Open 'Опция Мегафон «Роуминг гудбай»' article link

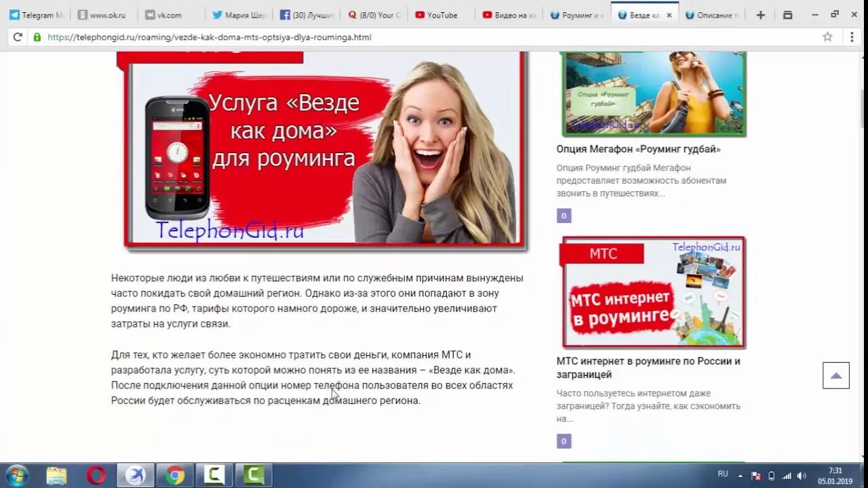pos(639,149)
